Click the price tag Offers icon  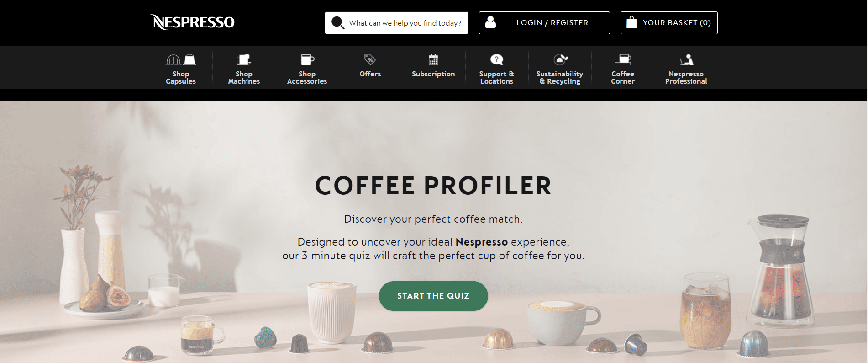[x=370, y=59]
